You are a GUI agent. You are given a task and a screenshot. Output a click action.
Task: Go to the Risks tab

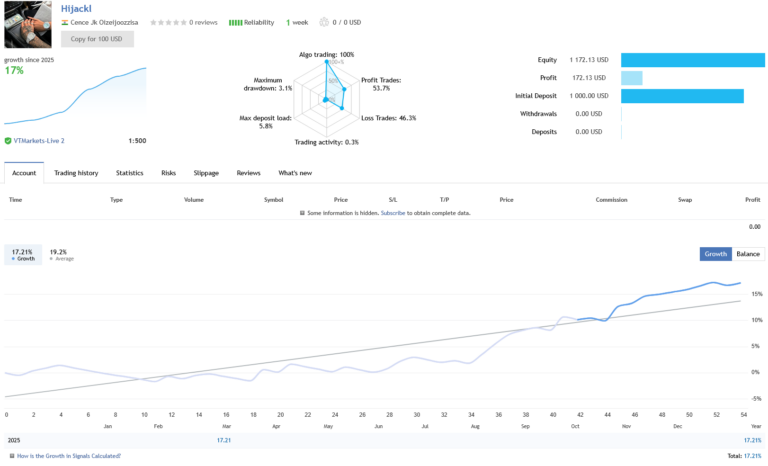point(168,173)
